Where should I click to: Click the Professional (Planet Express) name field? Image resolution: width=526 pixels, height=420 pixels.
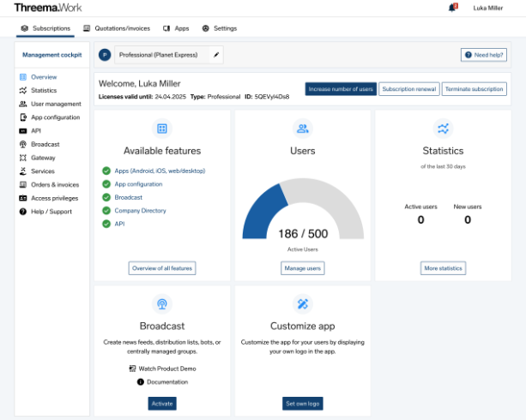[162, 55]
